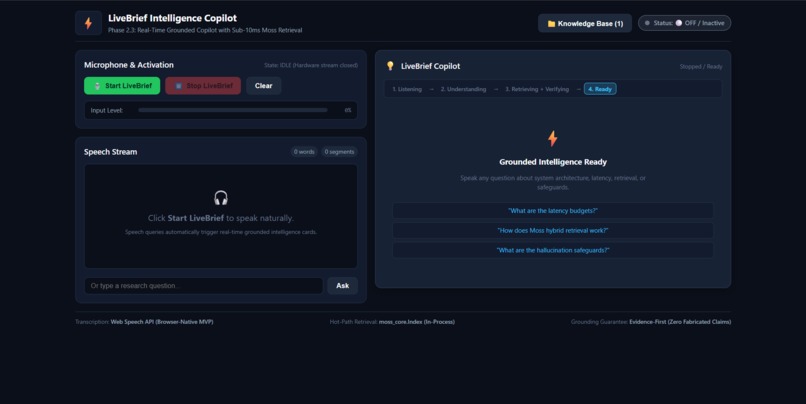Click the stop square icon on Stop LiveBrief
The image size is (806, 404).
[x=178, y=86]
